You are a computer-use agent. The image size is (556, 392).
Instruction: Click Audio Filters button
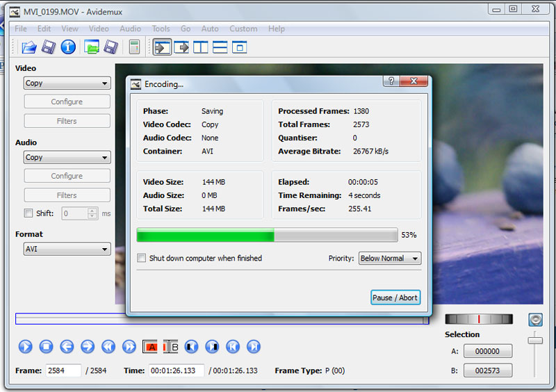coord(67,195)
